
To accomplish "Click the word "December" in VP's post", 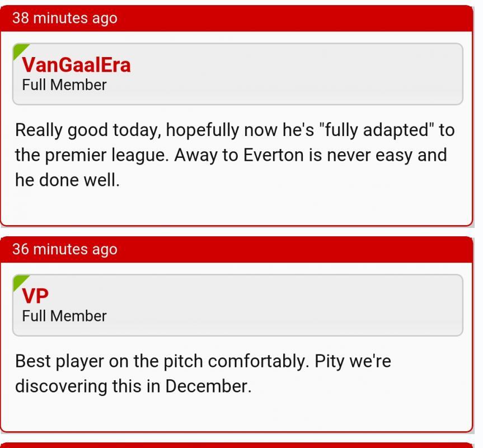I will 207,386.
